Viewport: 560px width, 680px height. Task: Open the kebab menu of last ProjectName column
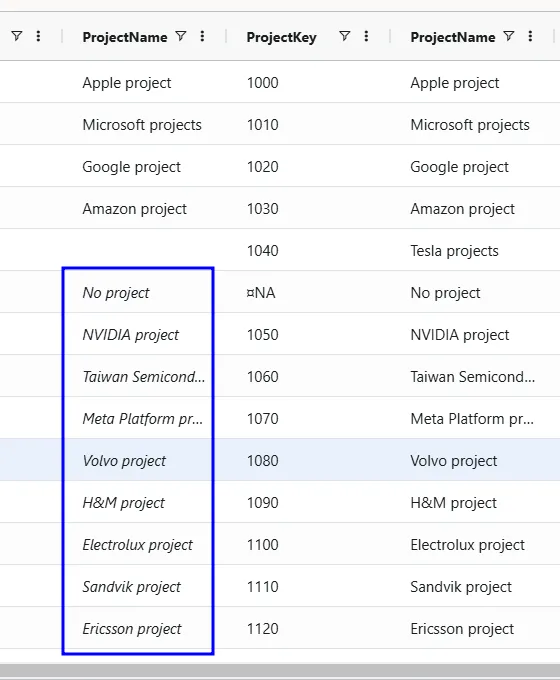coord(530,36)
